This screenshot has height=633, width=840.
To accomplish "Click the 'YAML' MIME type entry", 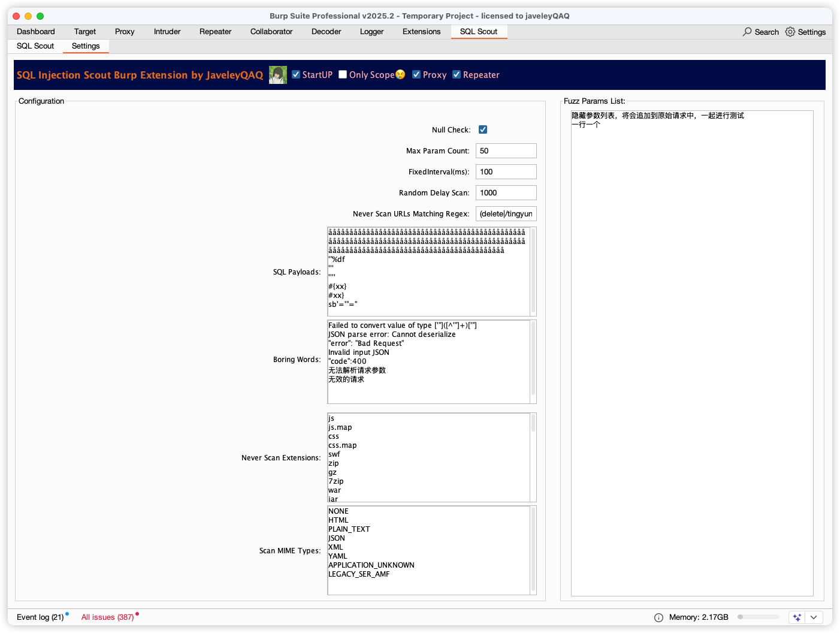I will (338, 556).
